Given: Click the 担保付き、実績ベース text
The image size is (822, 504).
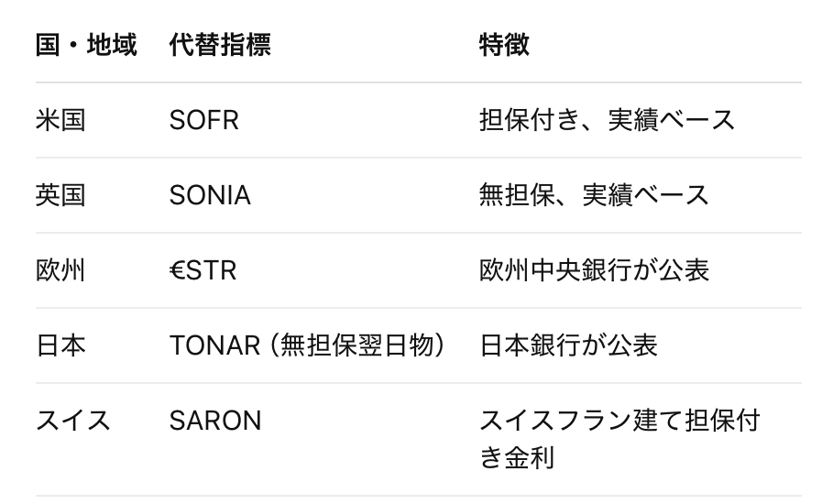Looking at the screenshot, I should (x=607, y=120).
